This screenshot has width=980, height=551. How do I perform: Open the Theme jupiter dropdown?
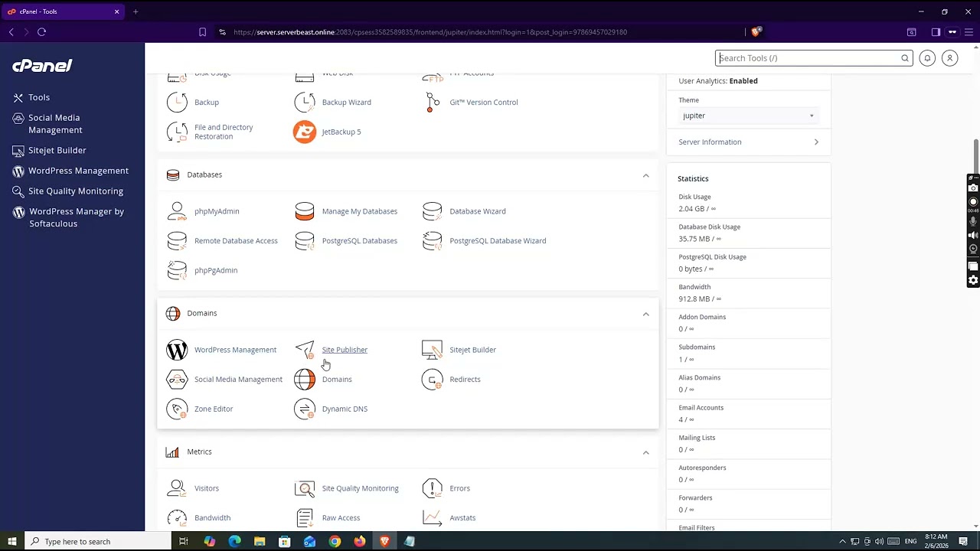point(748,116)
